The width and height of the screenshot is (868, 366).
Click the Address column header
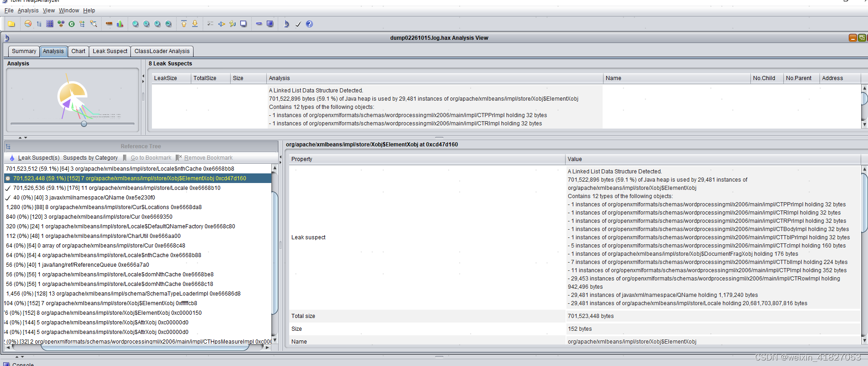[841, 78]
